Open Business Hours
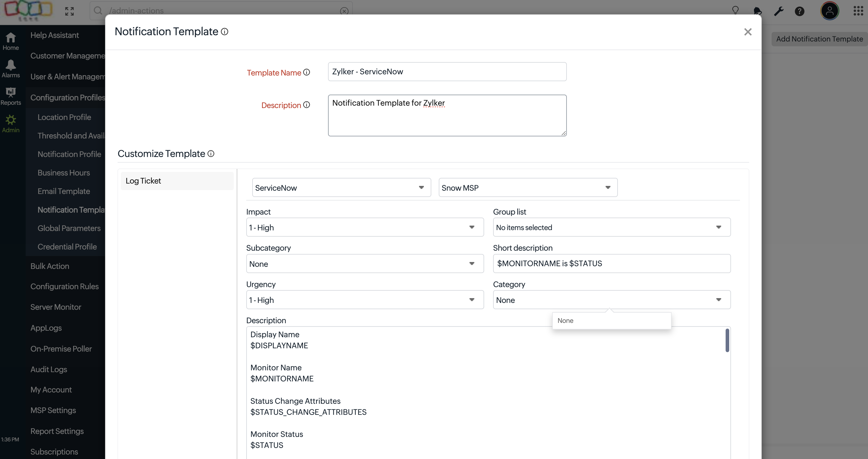868x459 pixels. (x=64, y=172)
